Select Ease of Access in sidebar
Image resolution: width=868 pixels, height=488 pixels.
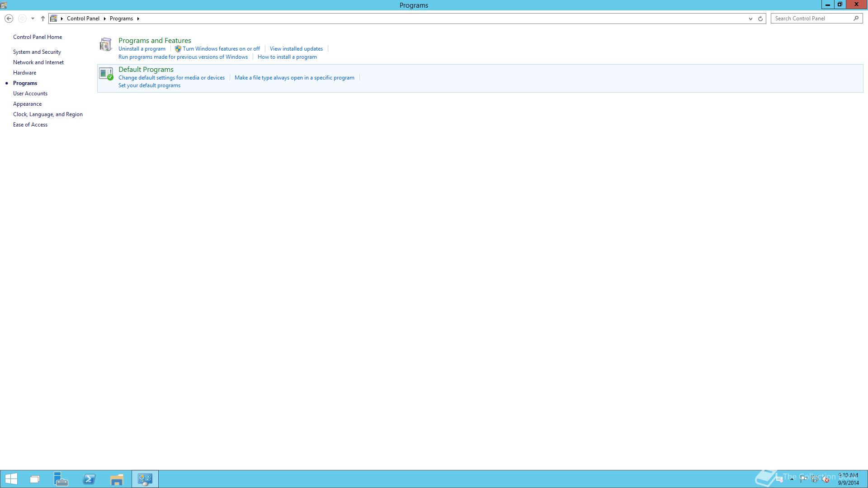tap(30, 125)
